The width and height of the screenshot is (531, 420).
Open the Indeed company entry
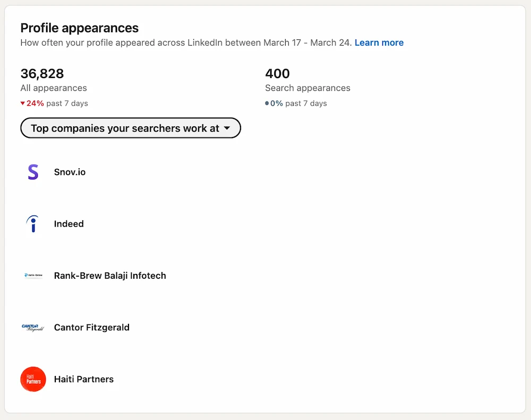pos(68,224)
